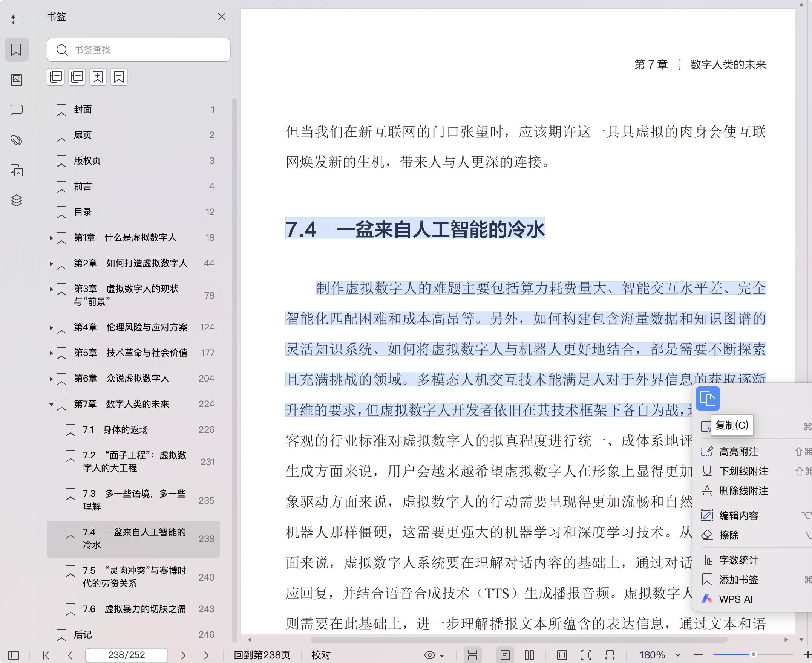Open the layers panel icon
The image size is (812, 663).
click(x=17, y=200)
